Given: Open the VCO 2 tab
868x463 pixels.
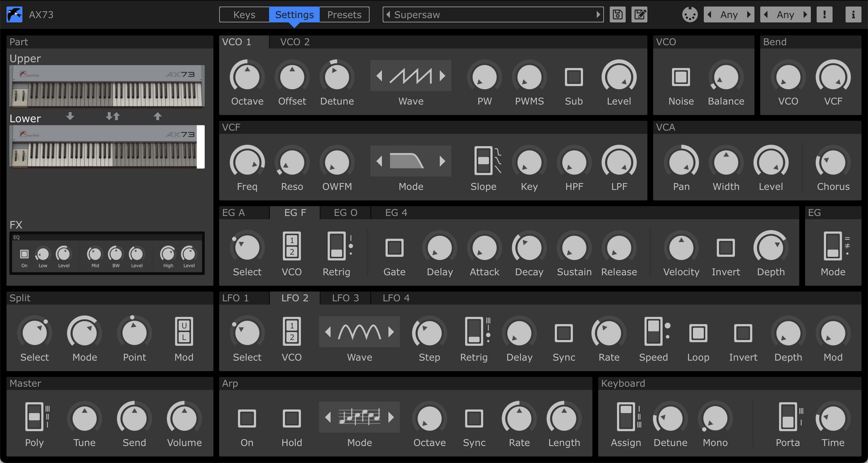Looking at the screenshot, I should pos(295,42).
